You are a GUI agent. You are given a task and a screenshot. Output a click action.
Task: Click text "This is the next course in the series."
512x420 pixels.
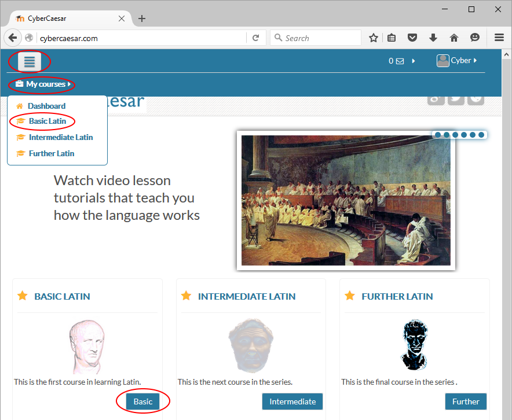[x=235, y=382]
